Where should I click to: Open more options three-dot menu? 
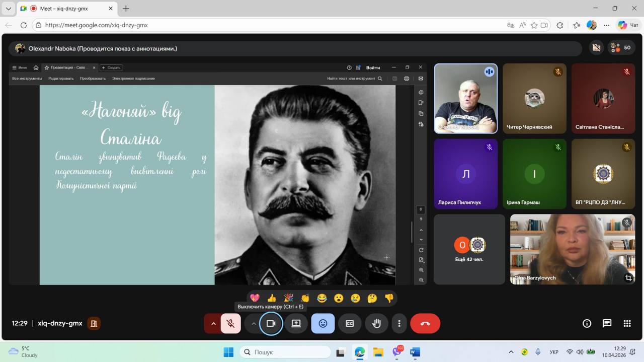[x=399, y=324]
